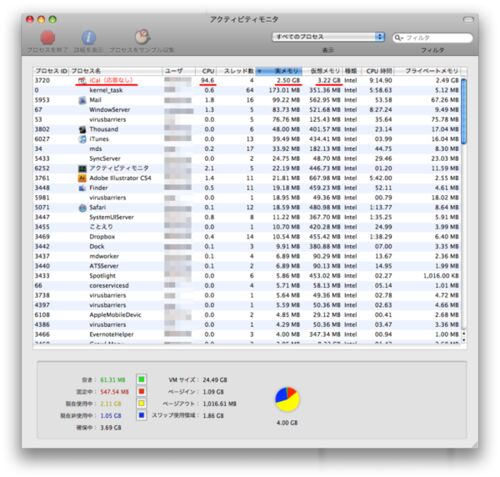Click the 3.69 GB used memory value
This screenshot has height=477, width=500.
point(111,428)
